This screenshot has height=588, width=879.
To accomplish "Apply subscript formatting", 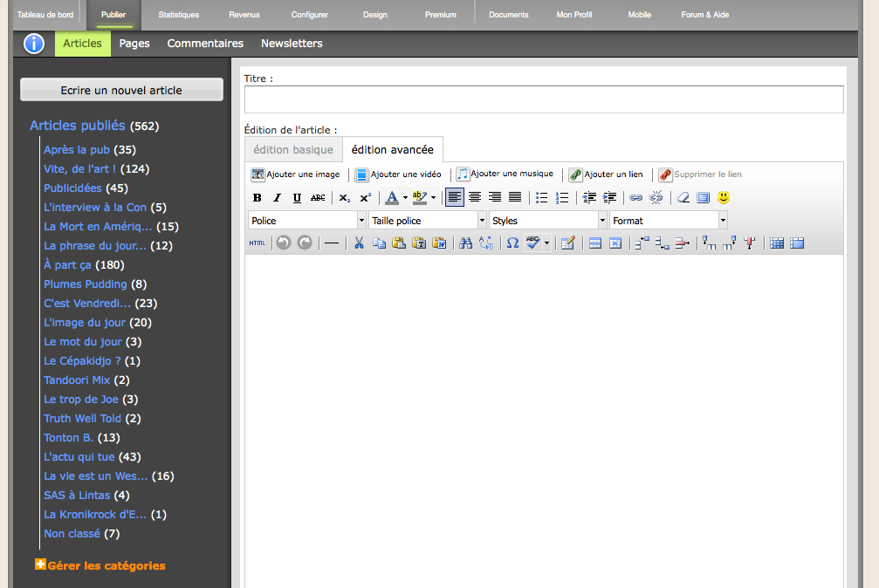I will pos(345,197).
